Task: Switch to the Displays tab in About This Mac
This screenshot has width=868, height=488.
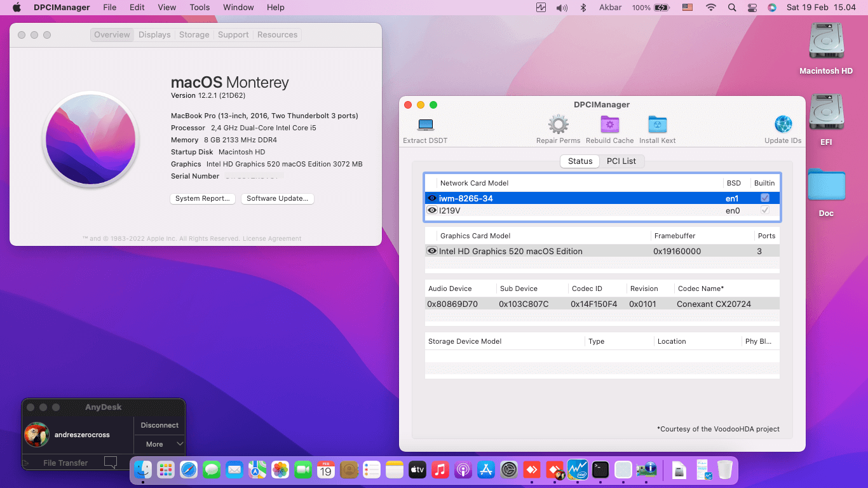Action: pyautogui.click(x=154, y=35)
